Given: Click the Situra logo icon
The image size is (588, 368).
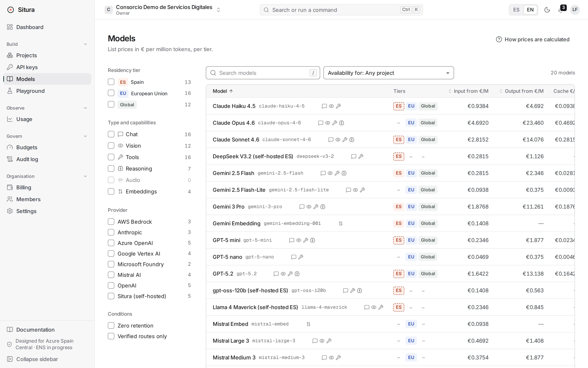Looking at the screenshot, I should pyautogui.click(x=10, y=10).
